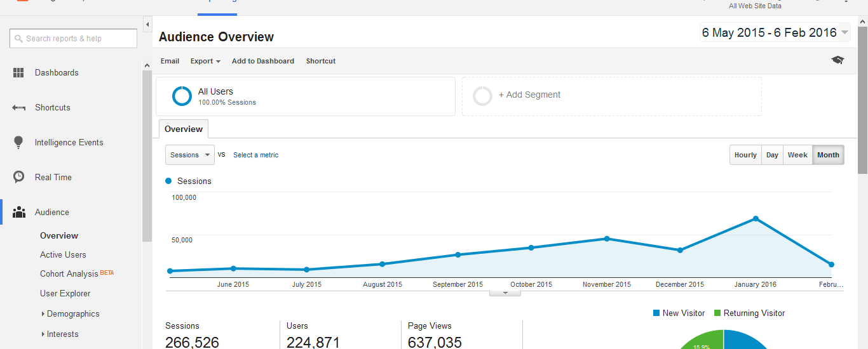
Task: Open the Sessions metric dropdown
Action: [x=189, y=155]
